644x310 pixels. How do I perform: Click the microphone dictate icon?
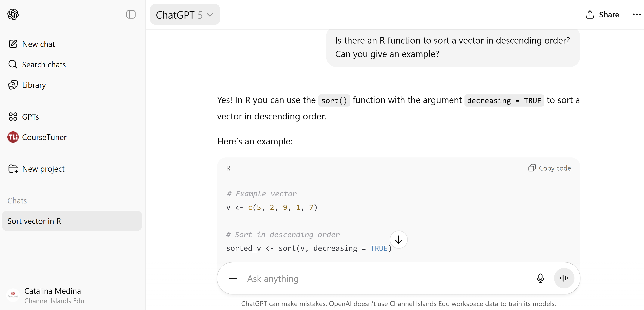point(540,278)
